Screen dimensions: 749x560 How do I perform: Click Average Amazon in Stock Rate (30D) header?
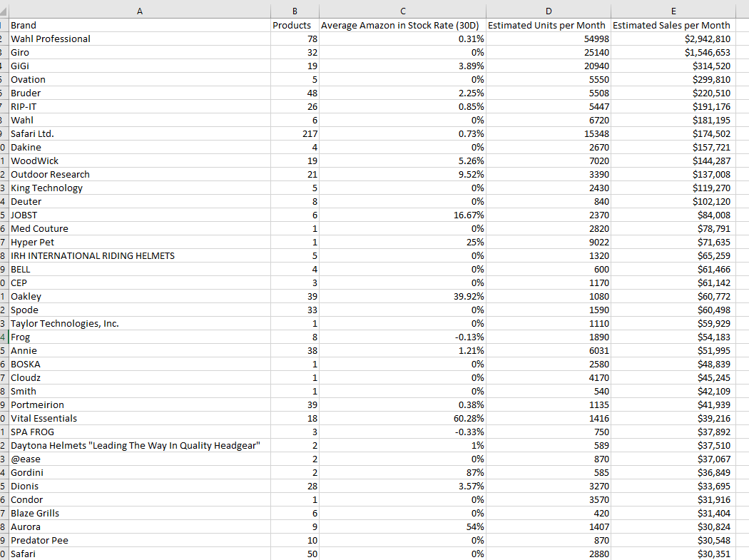coord(403,25)
